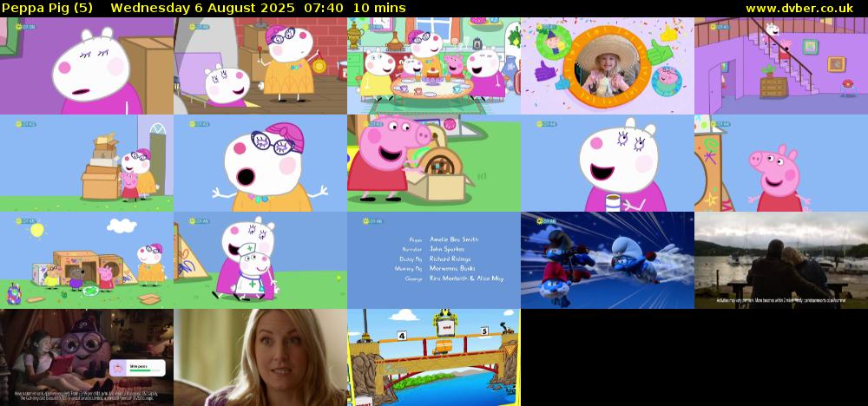Click the number 5 sign in the bridge thumbnail

[x=483, y=331]
